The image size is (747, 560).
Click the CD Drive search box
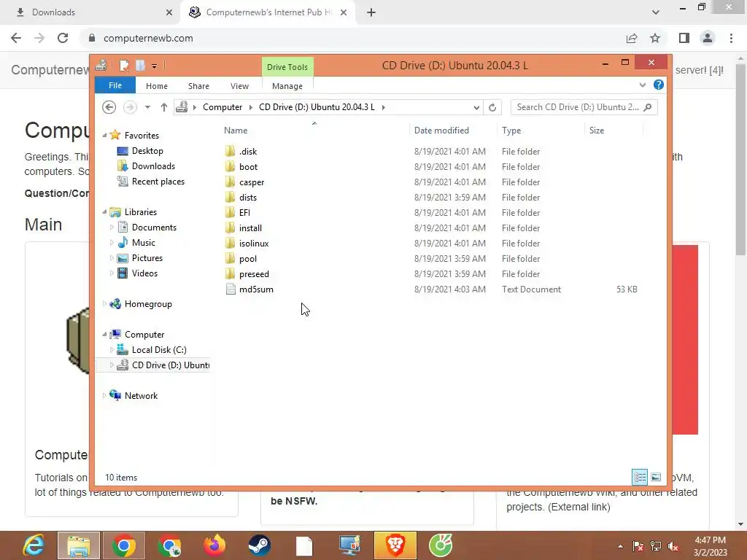coord(584,107)
